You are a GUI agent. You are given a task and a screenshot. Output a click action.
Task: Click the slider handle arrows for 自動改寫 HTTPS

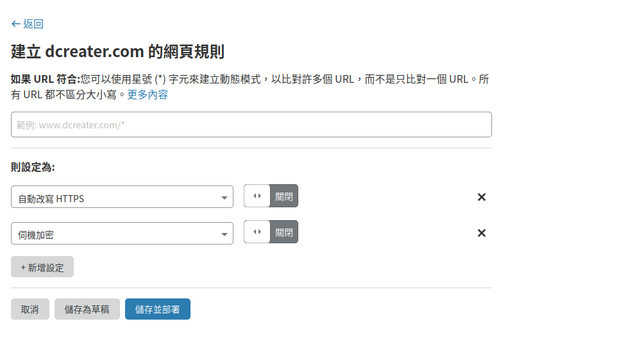[x=257, y=196]
